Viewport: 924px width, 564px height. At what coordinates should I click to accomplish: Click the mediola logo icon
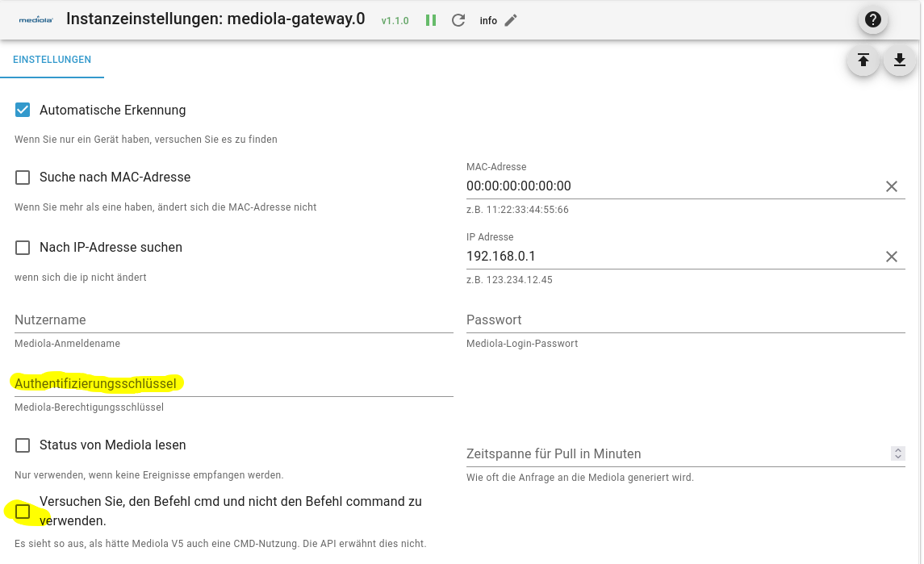[x=36, y=20]
